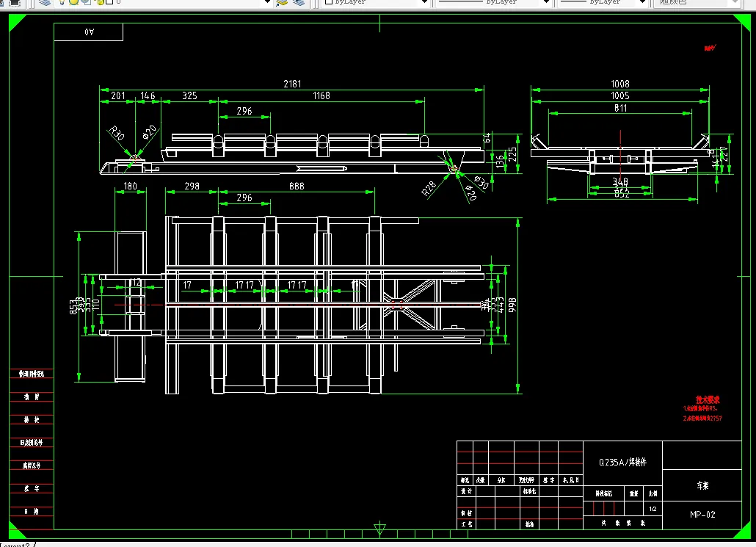Click the MP-02 drawing number

pyautogui.click(x=702, y=514)
